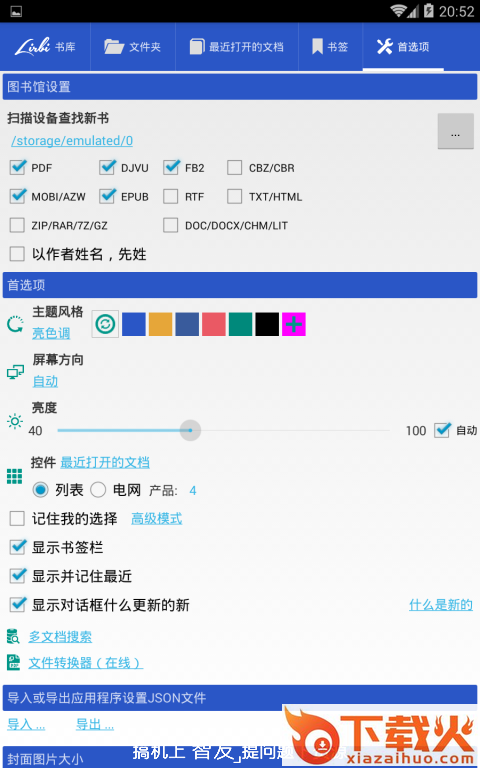This screenshot has width=480, height=768.
Task: Tap the multi-document search icon
Action: [13, 636]
